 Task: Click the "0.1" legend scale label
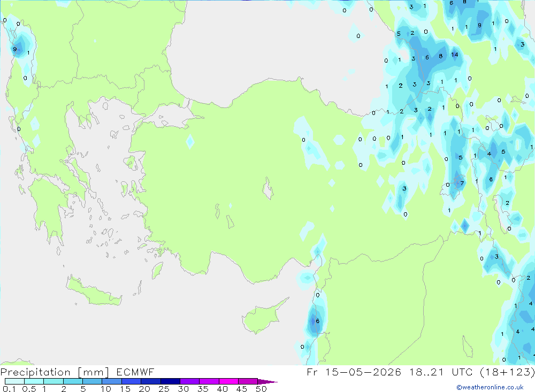9,389
